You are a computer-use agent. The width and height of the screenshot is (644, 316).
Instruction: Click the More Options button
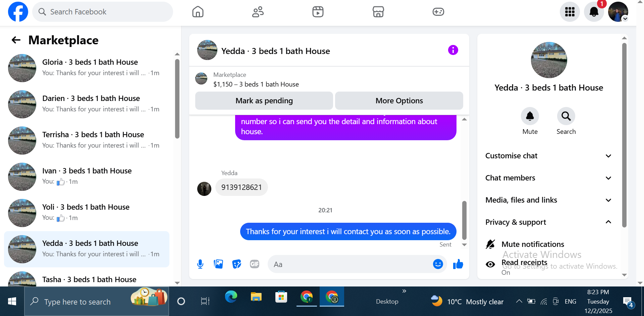pyautogui.click(x=399, y=101)
